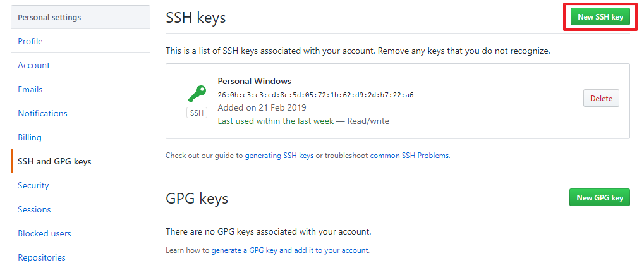Image resolution: width=644 pixels, height=270 pixels.
Task: Go to Repositories settings
Action: pos(42,258)
